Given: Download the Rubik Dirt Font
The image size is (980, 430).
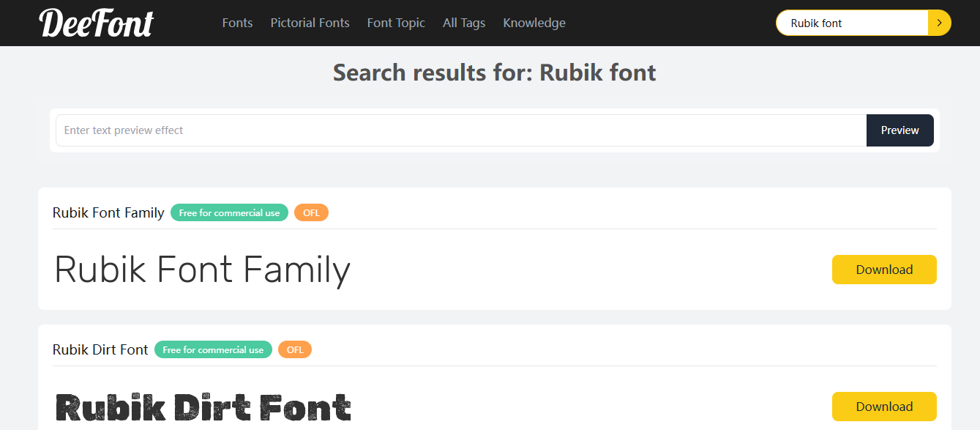Looking at the screenshot, I should [x=884, y=407].
